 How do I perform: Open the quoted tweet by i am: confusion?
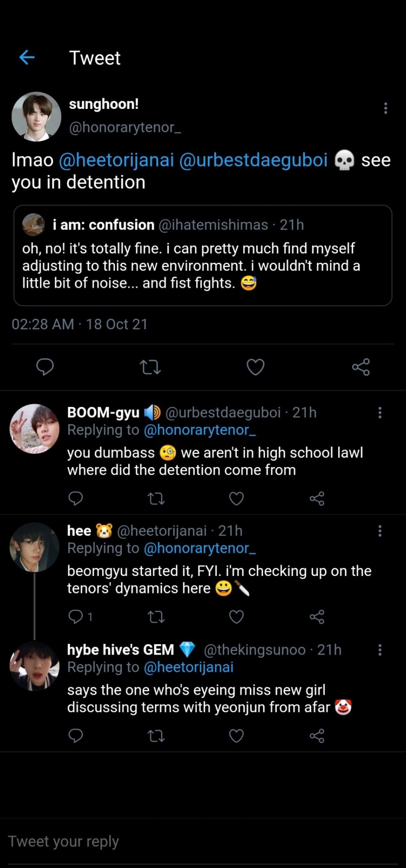[203, 255]
